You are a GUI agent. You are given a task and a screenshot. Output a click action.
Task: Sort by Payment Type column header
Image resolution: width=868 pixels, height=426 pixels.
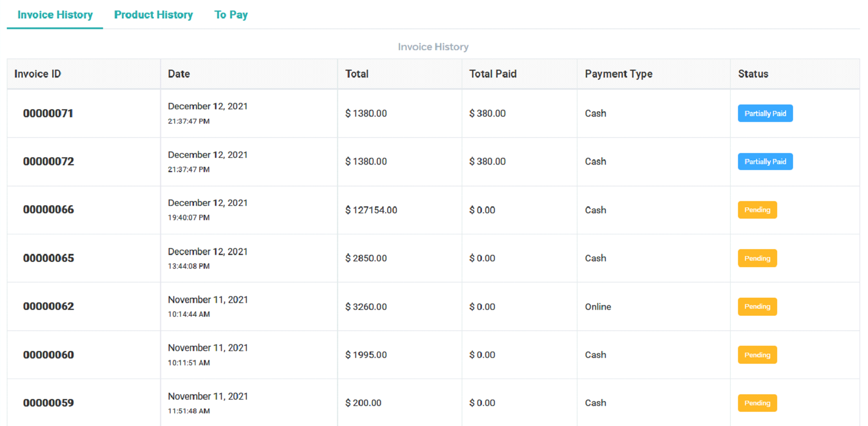pyautogui.click(x=618, y=74)
